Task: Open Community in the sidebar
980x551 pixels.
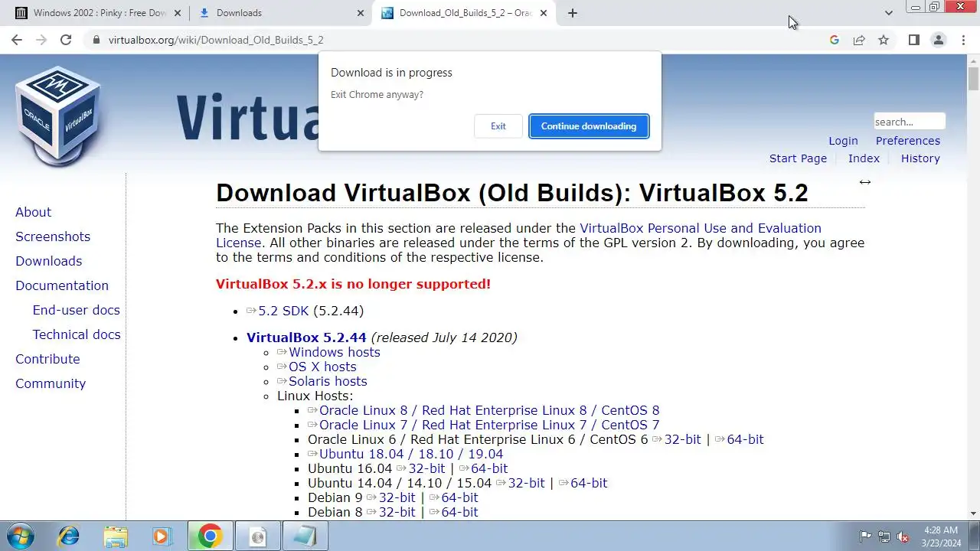Action: pyautogui.click(x=51, y=383)
